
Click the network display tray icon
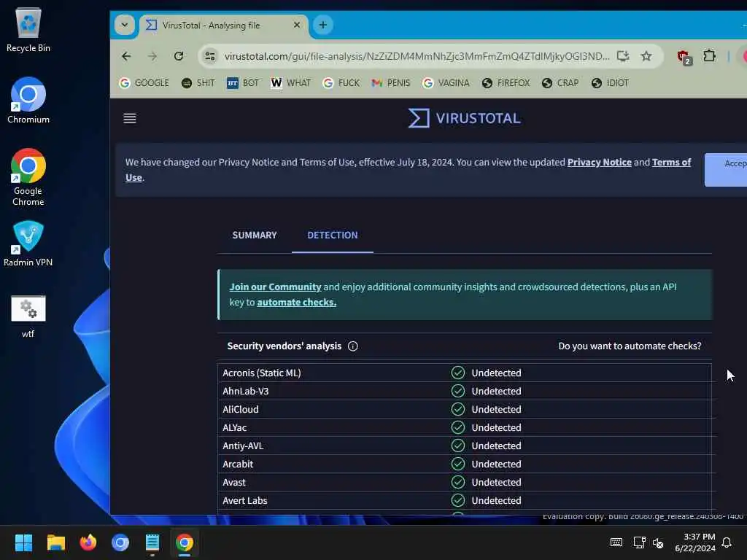click(639, 542)
